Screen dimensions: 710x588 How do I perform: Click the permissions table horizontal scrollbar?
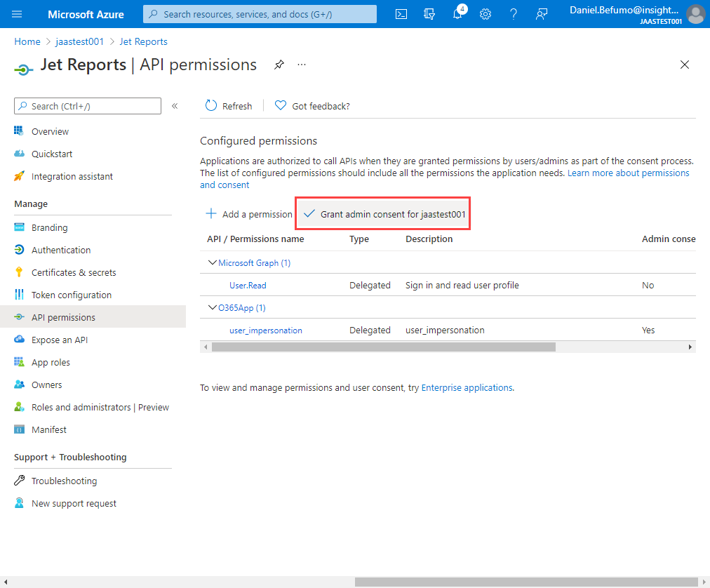383,347
